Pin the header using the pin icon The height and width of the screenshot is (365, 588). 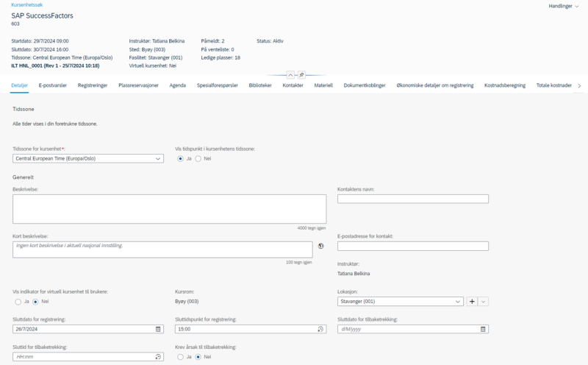click(301, 75)
